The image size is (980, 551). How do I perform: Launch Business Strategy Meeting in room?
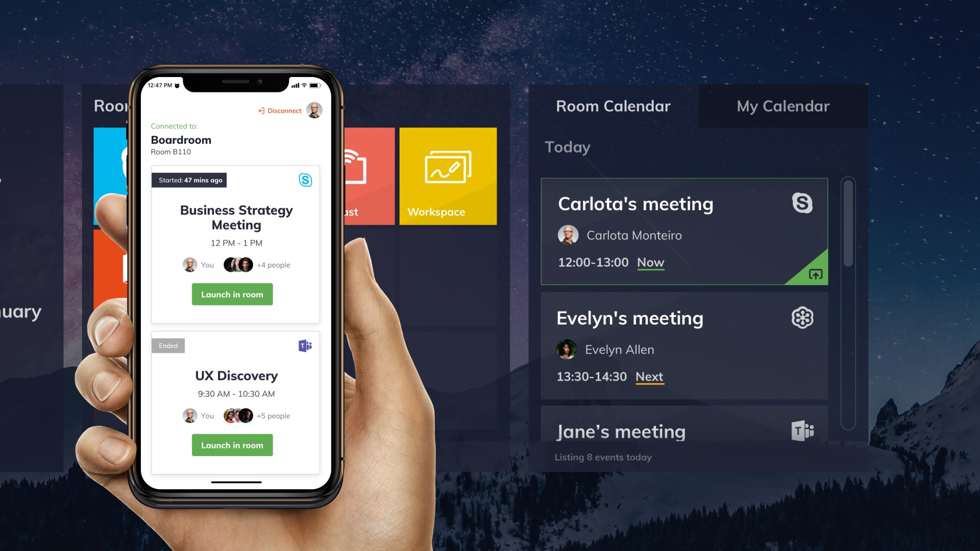pos(232,294)
